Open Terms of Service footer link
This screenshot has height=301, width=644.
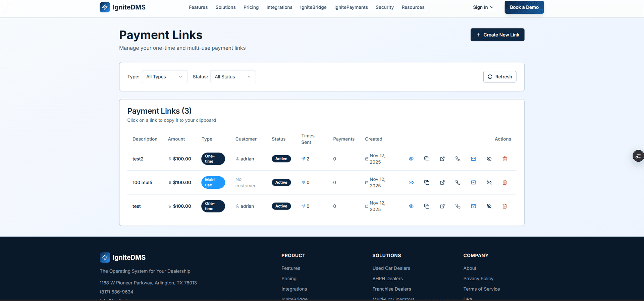[481, 289]
